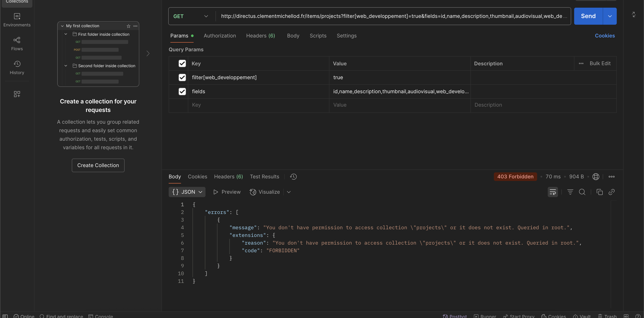Click the 403 Forbidden status badge
This screenshot has height=318, width=644.
[515, 177]
